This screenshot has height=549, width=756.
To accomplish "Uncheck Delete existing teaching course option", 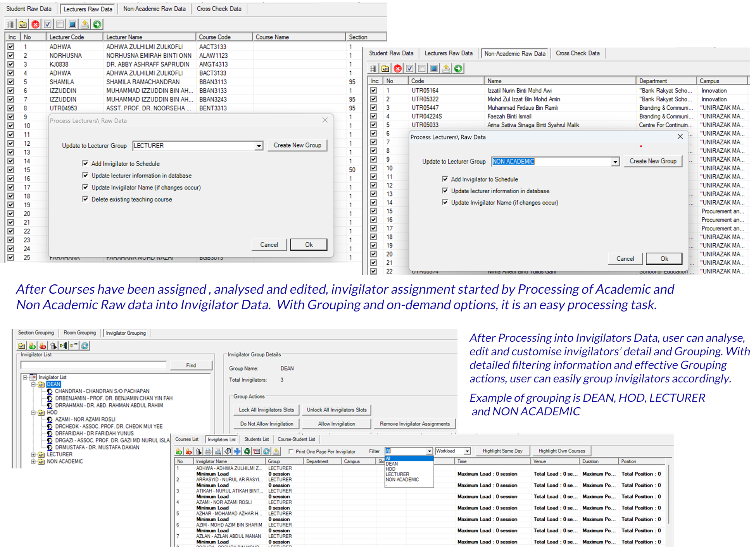I will 85,199.
